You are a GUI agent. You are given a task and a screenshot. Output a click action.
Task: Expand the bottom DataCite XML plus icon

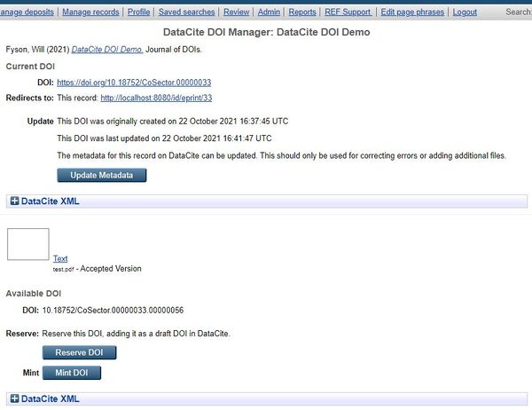coord(14,399)
